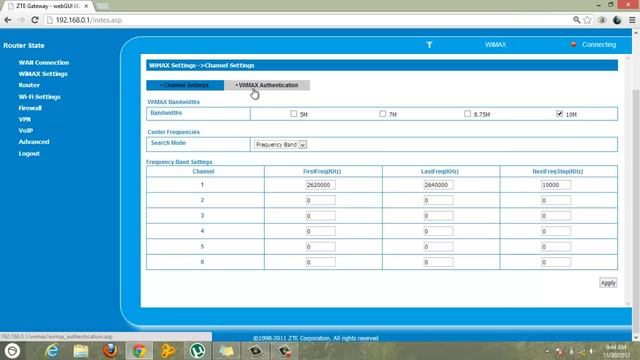Click channel 6 NextFreqStep input

click(x=556, y=262)
